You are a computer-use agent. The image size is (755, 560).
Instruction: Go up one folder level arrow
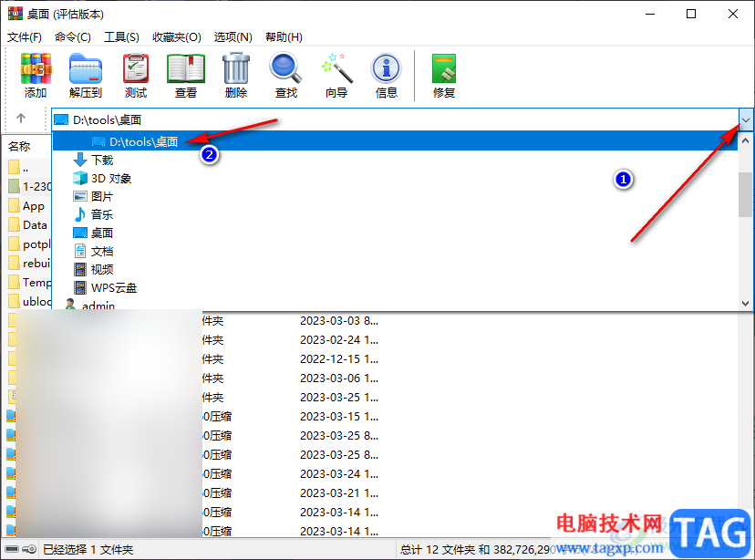pyautogui.click(x=21, y=118)
